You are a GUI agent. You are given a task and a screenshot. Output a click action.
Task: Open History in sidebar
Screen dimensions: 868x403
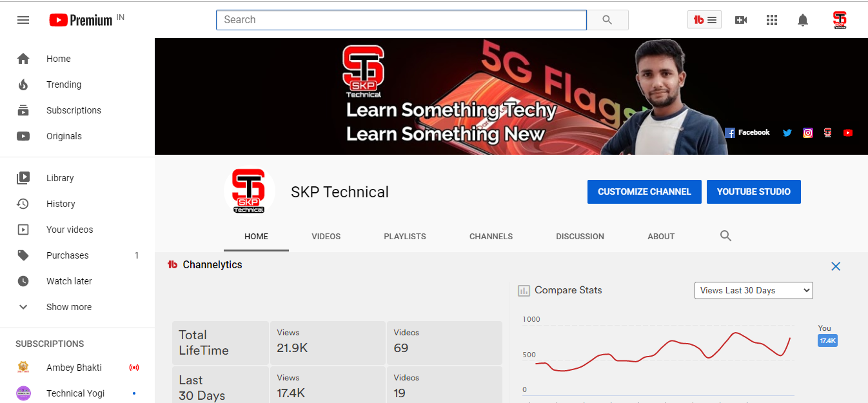tap(77, 204)
